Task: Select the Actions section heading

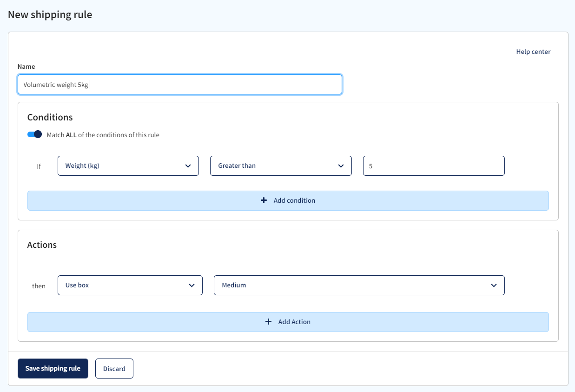Action: coord(42,245)
